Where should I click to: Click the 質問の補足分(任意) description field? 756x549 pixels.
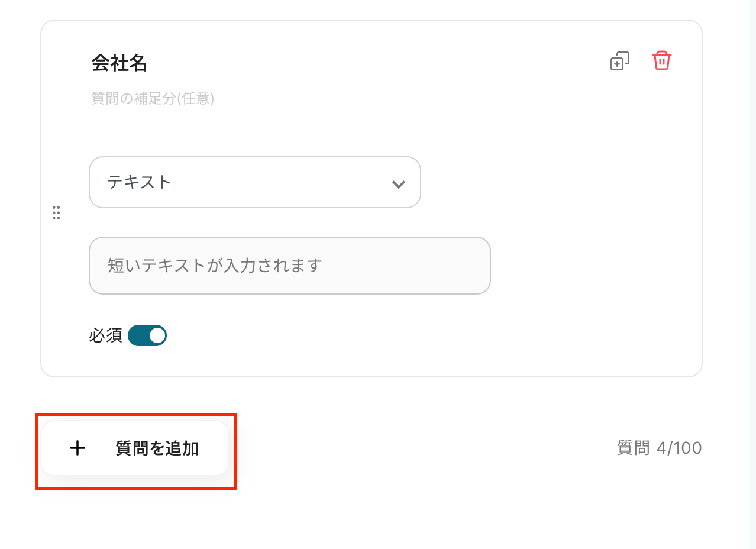click(x=153, y=98)
